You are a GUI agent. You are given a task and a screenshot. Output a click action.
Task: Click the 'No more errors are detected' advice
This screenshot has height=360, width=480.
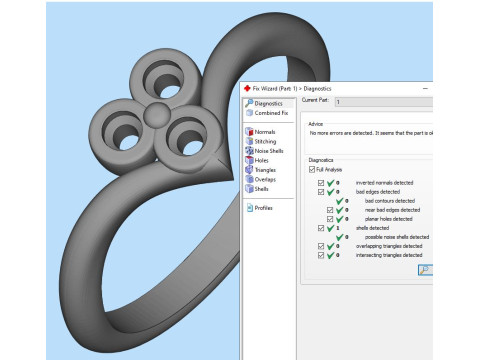pyautogui.click(x=371, y=133)
